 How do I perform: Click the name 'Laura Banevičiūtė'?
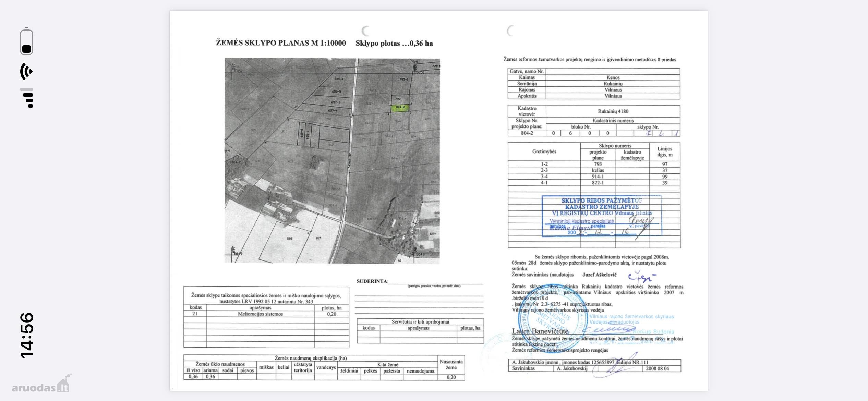tap(540, 331)
